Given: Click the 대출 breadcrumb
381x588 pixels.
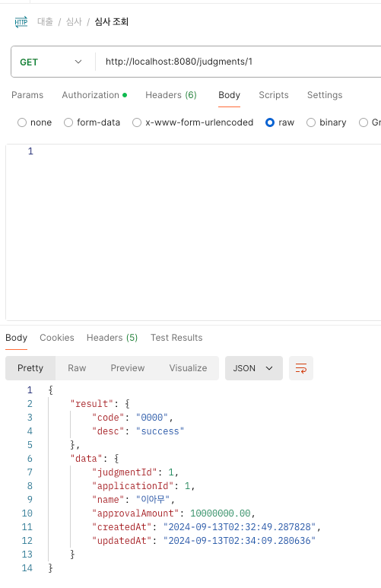Looking at the screenshot, I should pyautogui.click(x=45, y=22).
